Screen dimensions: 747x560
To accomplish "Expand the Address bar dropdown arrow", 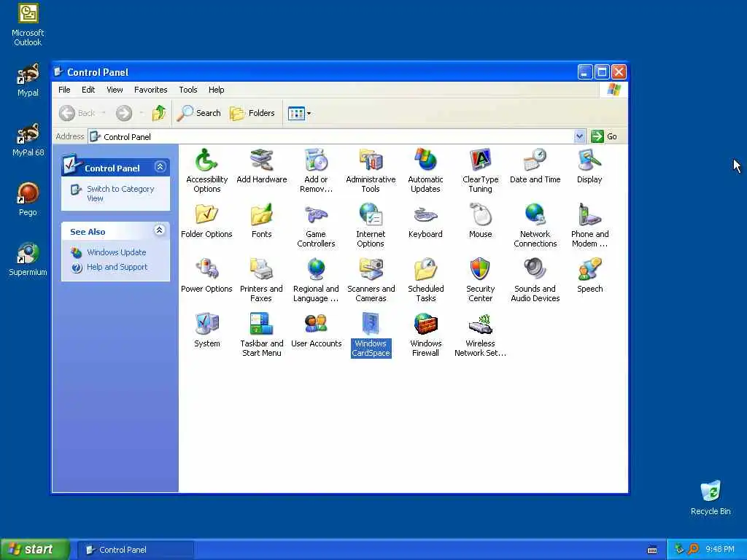I will (579, 136).
